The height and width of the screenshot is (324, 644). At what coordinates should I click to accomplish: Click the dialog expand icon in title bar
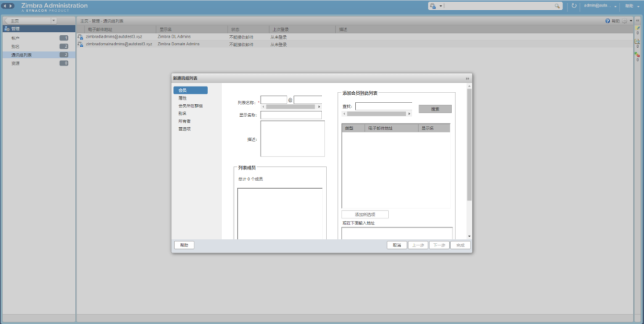tap(467, 79)
